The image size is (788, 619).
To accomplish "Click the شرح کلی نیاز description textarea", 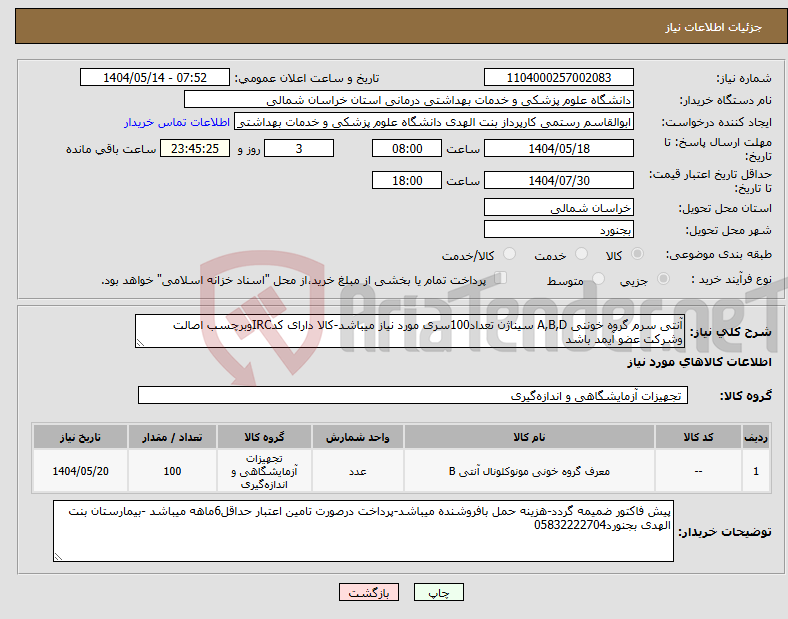I will pyautogui.click(x=410, y=331).
